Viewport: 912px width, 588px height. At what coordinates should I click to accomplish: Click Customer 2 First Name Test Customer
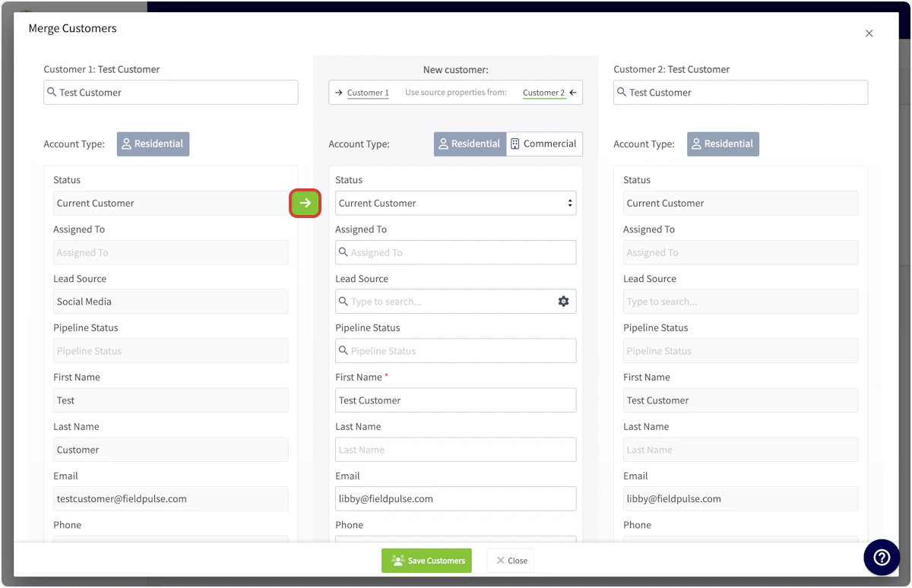(741, 400)
